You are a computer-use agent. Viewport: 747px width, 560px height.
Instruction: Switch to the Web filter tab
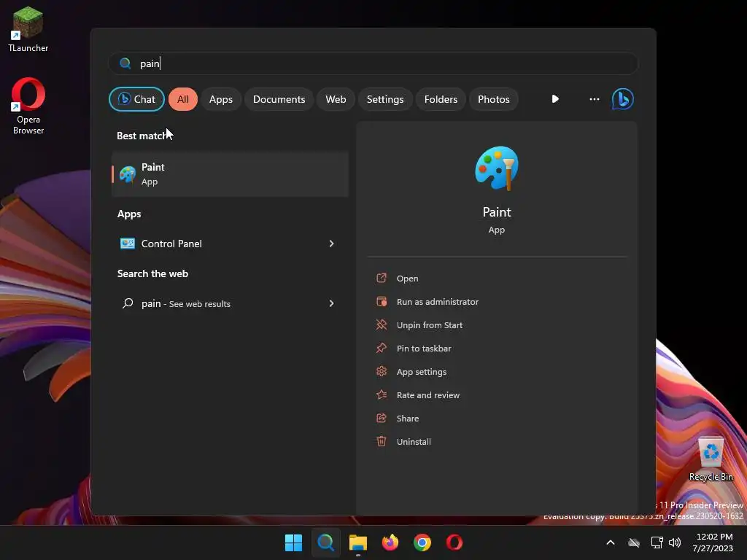pos(336,99)
